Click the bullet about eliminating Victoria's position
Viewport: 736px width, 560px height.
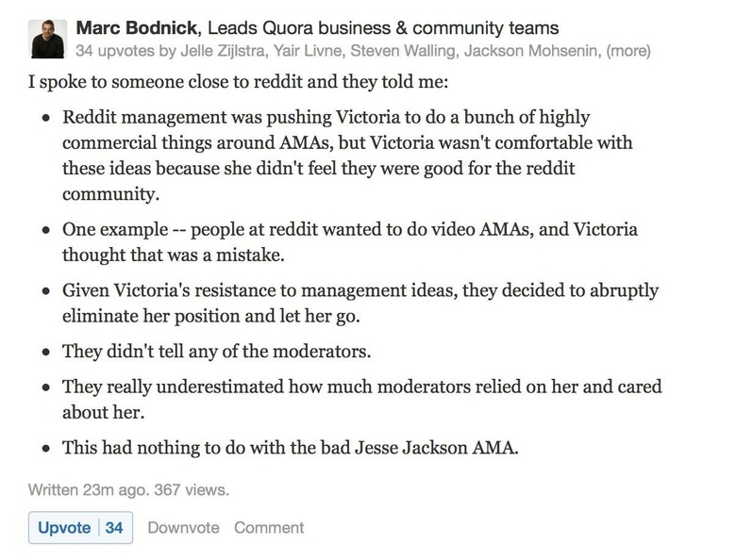coord(360,303)
